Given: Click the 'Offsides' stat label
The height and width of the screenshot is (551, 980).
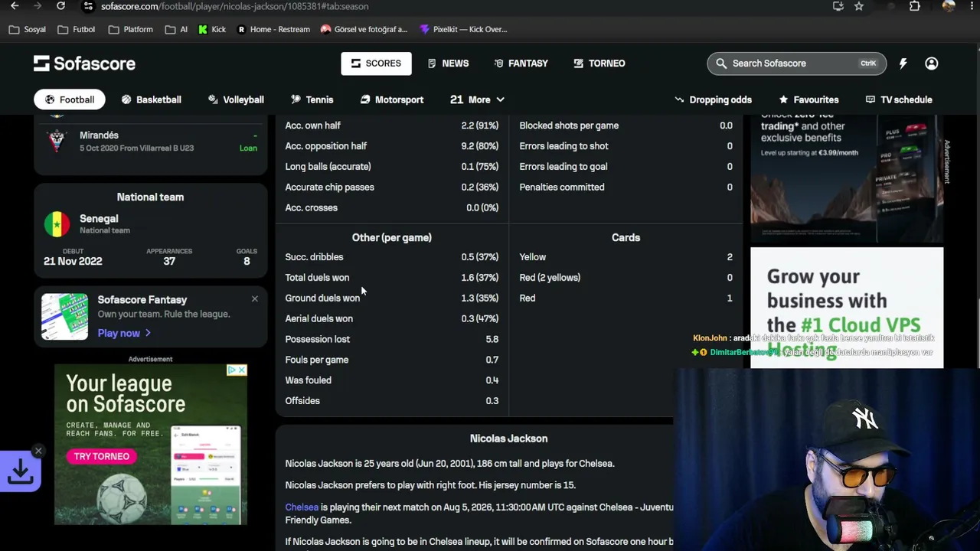Looking at the screenshot, I should tap(302, 401).
